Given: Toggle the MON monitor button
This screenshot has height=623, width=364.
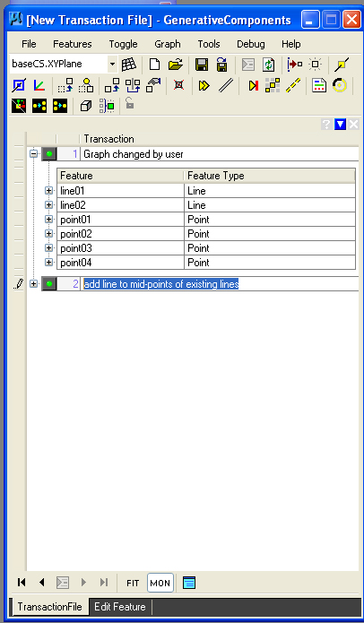Looking at the screenshot, I should [160, 583].
